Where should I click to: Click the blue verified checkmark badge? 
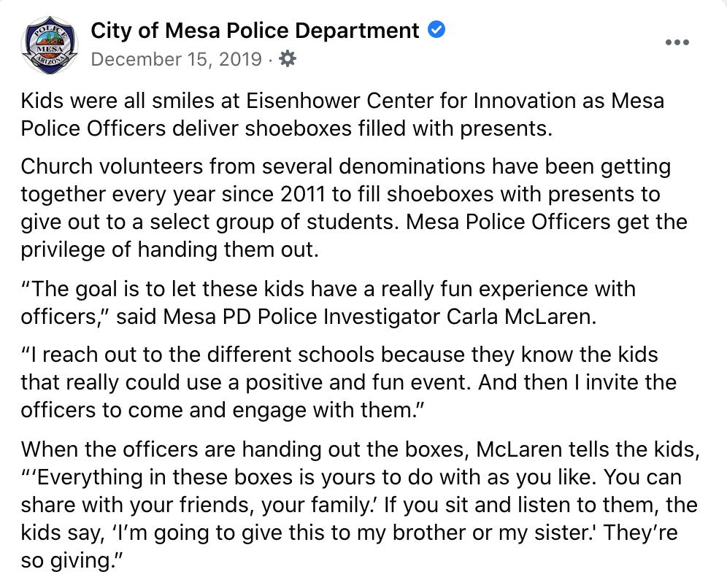click(x=436, y=30)
